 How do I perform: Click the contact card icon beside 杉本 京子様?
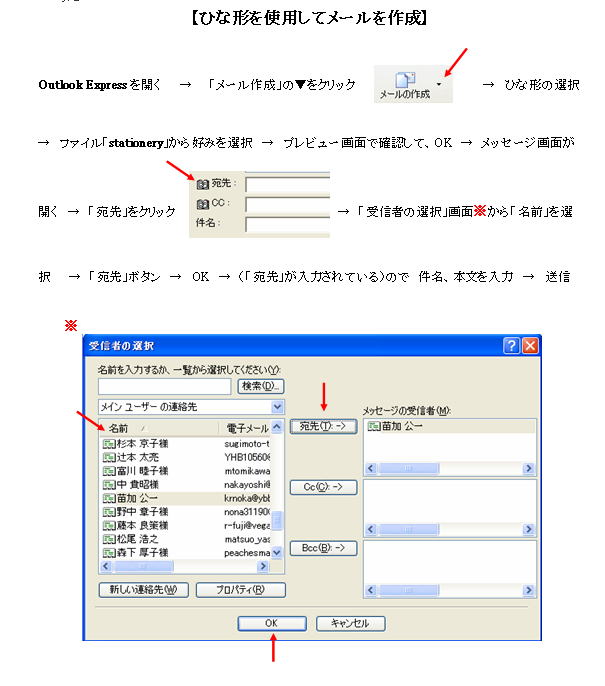(x=109, y=444)
